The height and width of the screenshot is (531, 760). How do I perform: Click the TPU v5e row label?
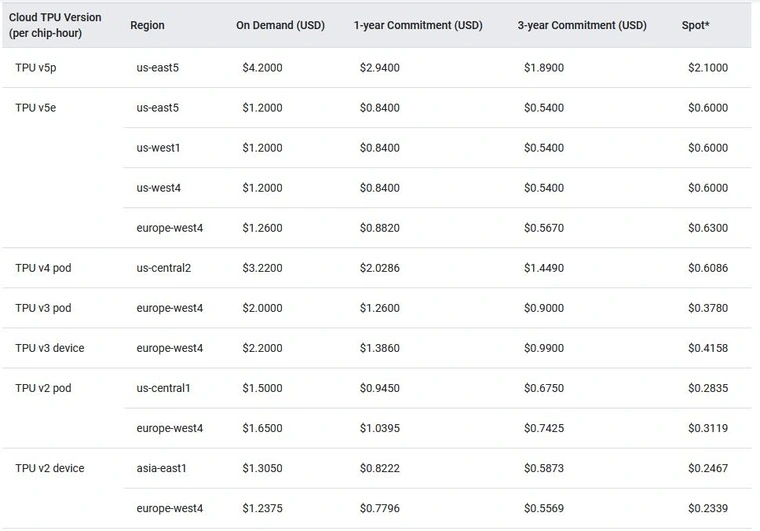(35, 108)
